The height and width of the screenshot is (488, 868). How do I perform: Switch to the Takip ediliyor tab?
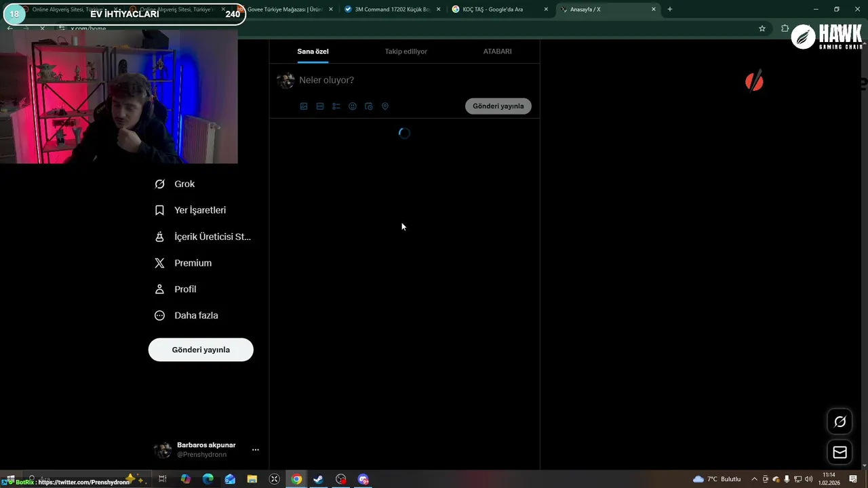(406, 52)
